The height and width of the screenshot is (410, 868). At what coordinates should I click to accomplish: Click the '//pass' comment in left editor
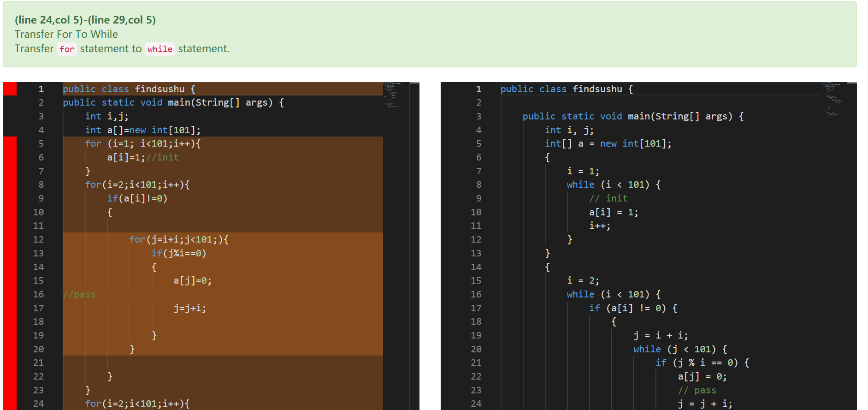(x=79, y=294)
